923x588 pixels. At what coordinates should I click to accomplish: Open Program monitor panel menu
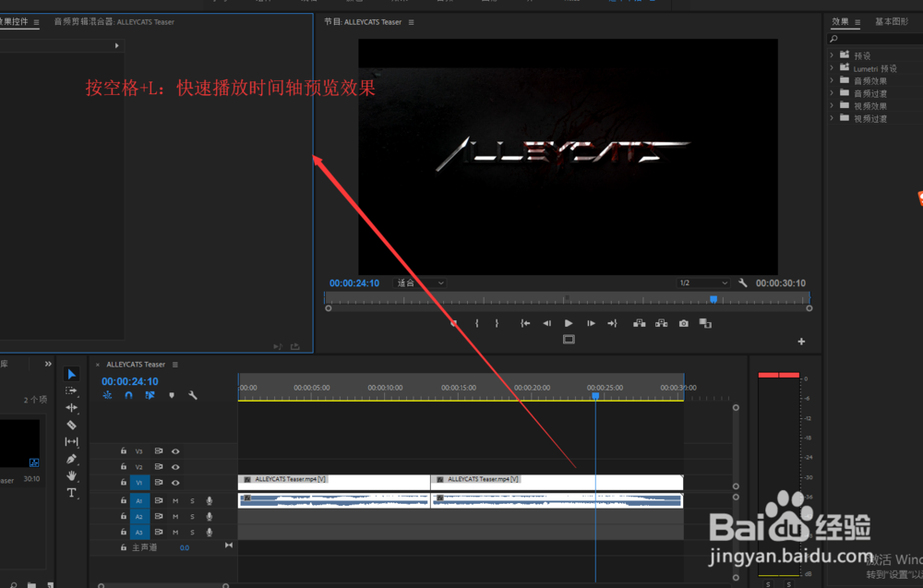pyautogui.click(x=411, y=22)
